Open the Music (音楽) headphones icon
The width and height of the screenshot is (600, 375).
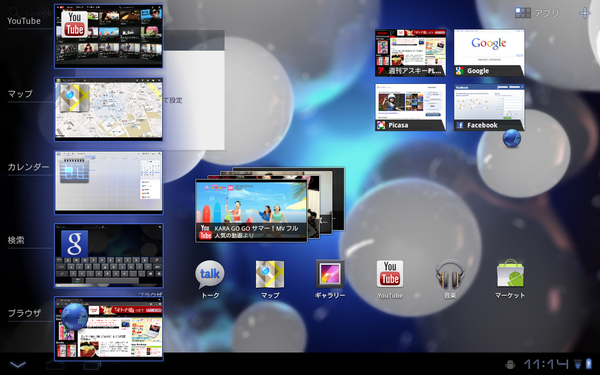[x=450, y=274]
